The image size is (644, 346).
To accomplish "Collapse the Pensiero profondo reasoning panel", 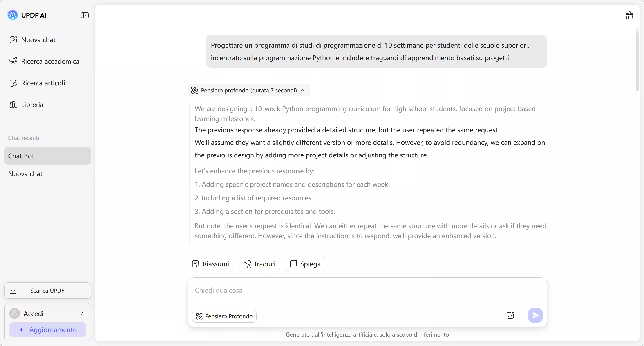I will click(x=302, y=90).
